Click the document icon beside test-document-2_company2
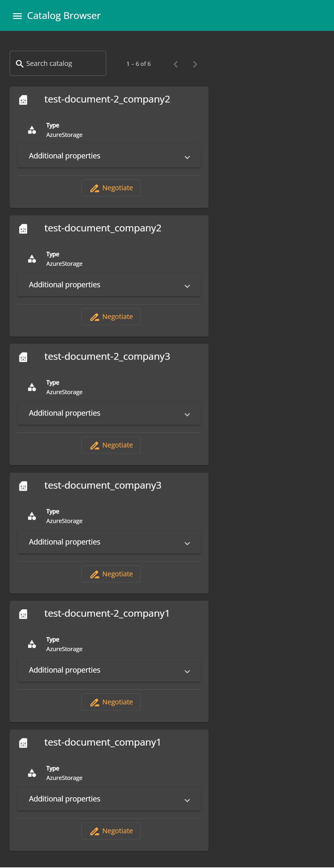The image size is (334, 868). pos(23,100)
